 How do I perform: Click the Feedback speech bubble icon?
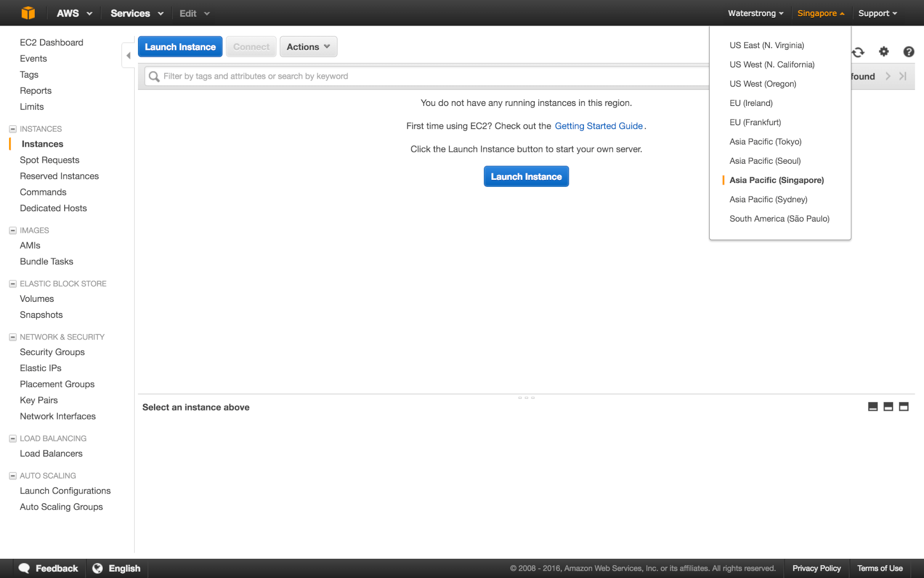coord(24,568)
